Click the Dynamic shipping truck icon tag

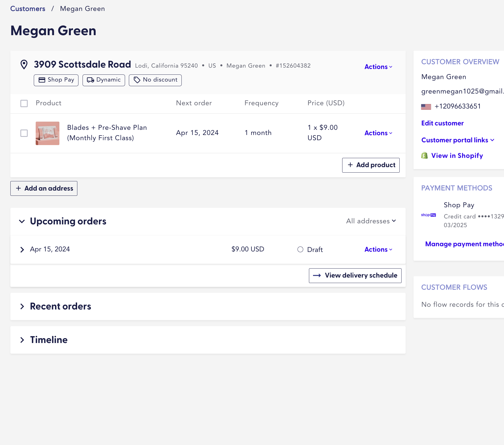click(90, 80)
